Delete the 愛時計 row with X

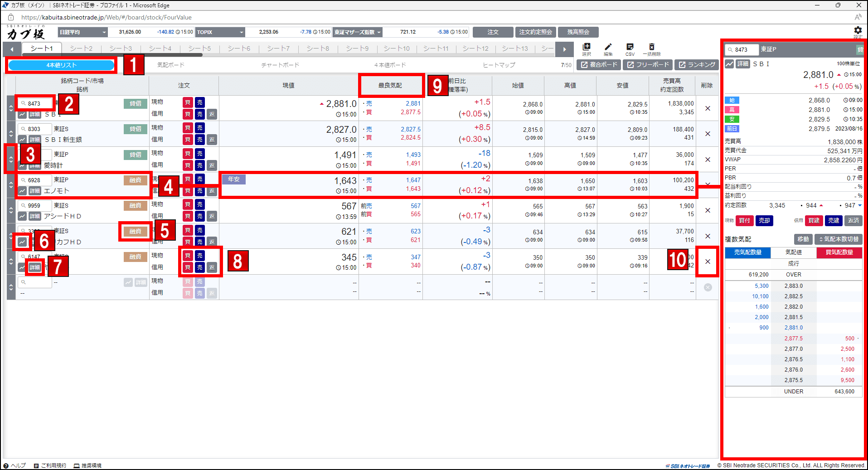coord(708,160)
